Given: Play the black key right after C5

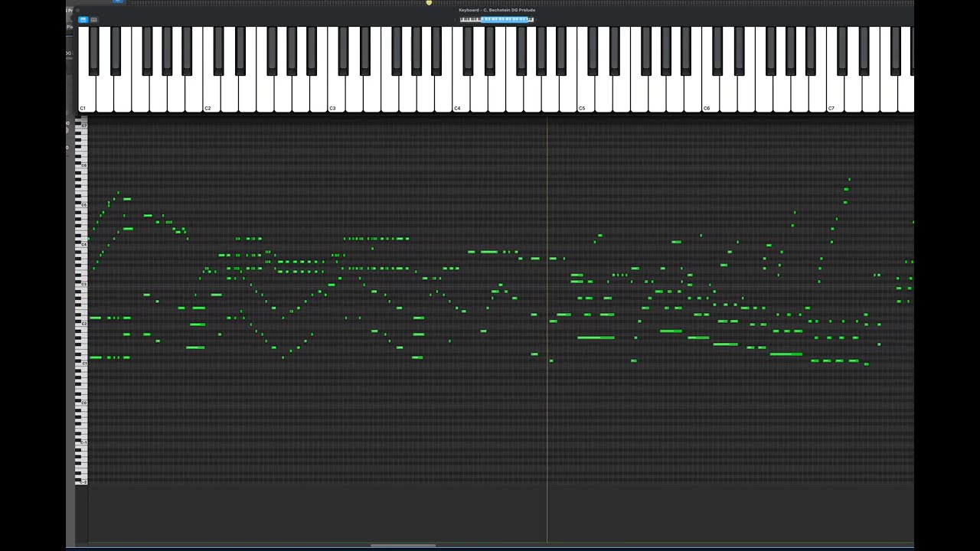Looking at the screenshot, I should pos(593,50).
